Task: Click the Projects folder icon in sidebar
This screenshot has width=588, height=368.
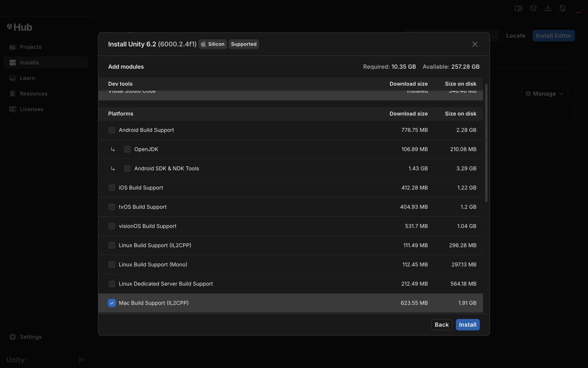Action: point(13,47)
